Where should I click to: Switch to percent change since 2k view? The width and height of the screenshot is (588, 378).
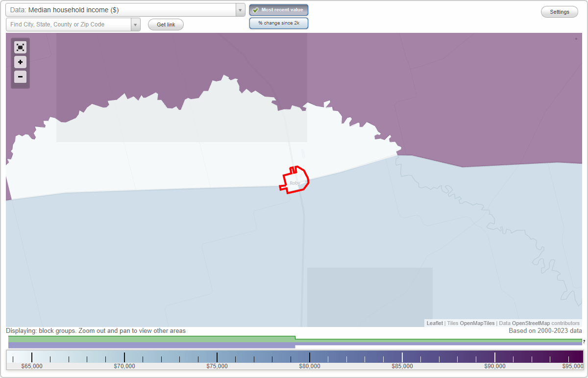click(x=278, y=23)
